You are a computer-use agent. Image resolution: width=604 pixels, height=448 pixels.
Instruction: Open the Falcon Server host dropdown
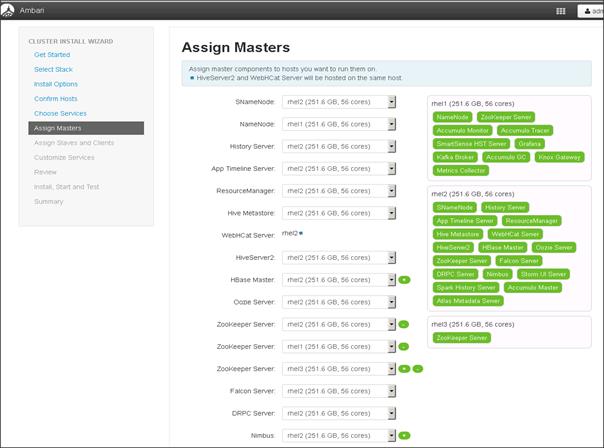point(339,391)
